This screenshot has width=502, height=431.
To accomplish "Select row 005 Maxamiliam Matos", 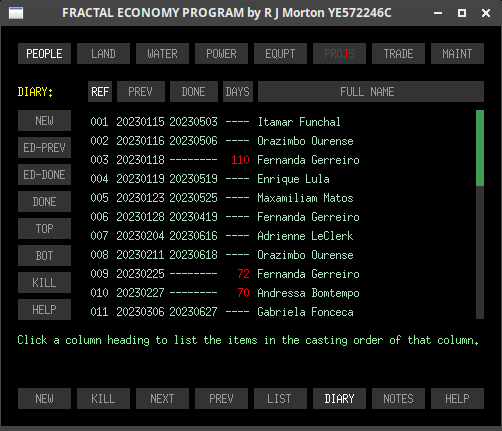I will point(222,198).
